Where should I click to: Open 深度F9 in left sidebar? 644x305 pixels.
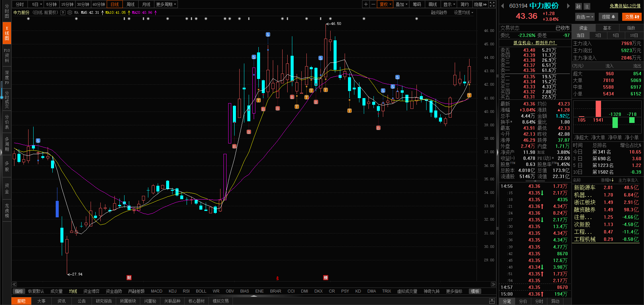pos(7,77)
